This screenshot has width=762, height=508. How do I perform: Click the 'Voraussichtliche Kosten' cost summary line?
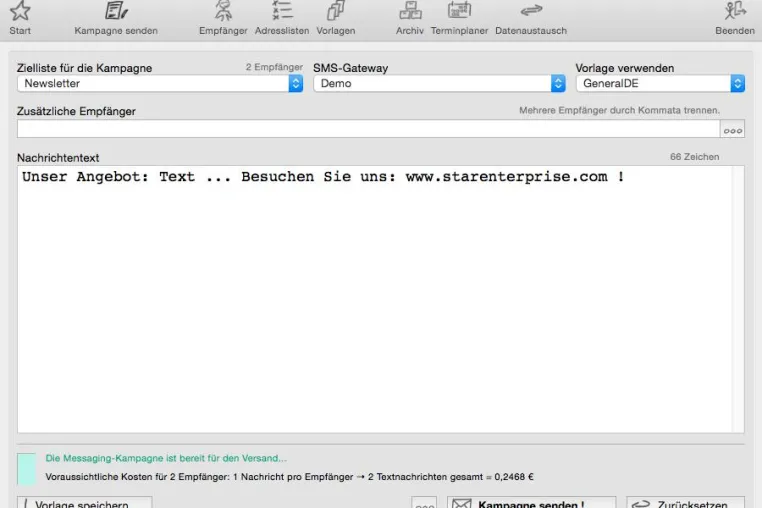click(289, 477)
